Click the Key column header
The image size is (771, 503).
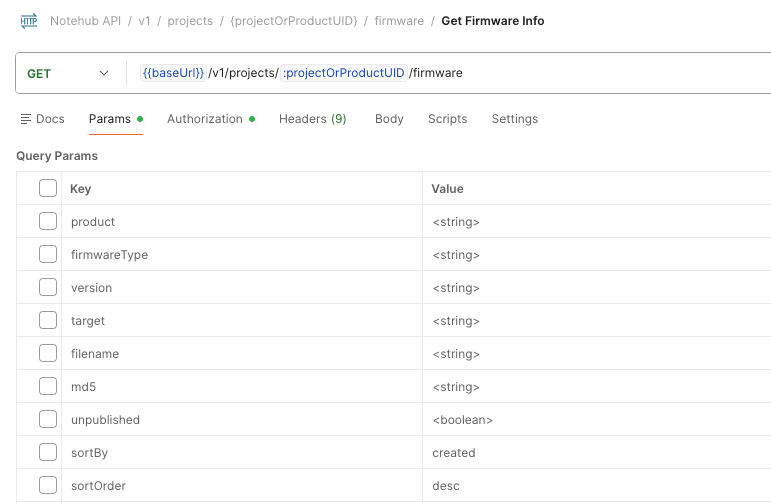81,189
